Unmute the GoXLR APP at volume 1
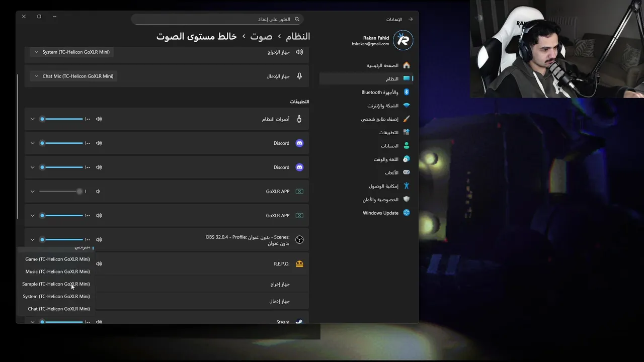Viewport: 644px width, 362px height. [98, 192]
